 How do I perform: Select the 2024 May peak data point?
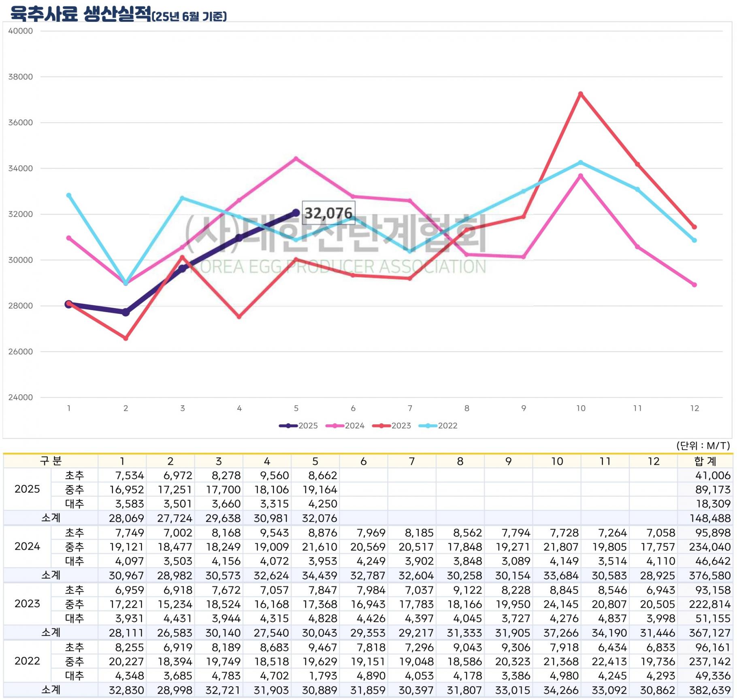point(296,159)
